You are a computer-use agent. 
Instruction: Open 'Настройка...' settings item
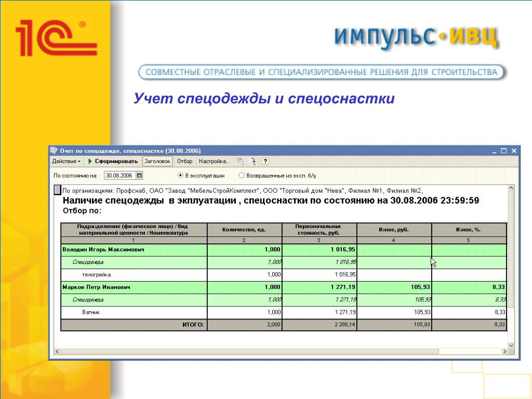(214, 162)
